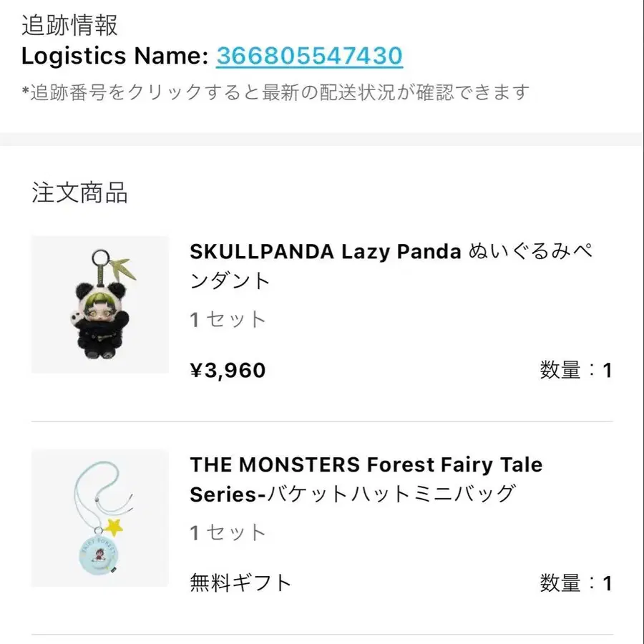Tap the 無料ギフト free gift label

tap(240, 582)
